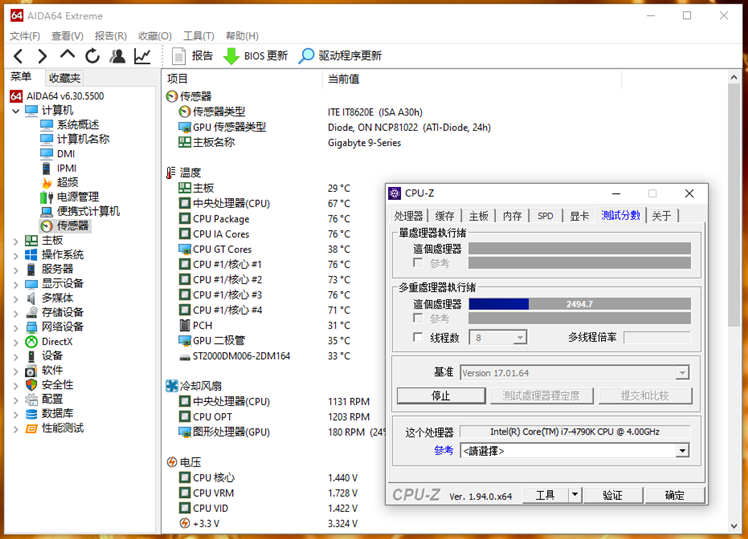The width and height of the screenshot is (748, 539).
Task: Toggle single-thread 參考 checkbox
Action: pos(418,263)
